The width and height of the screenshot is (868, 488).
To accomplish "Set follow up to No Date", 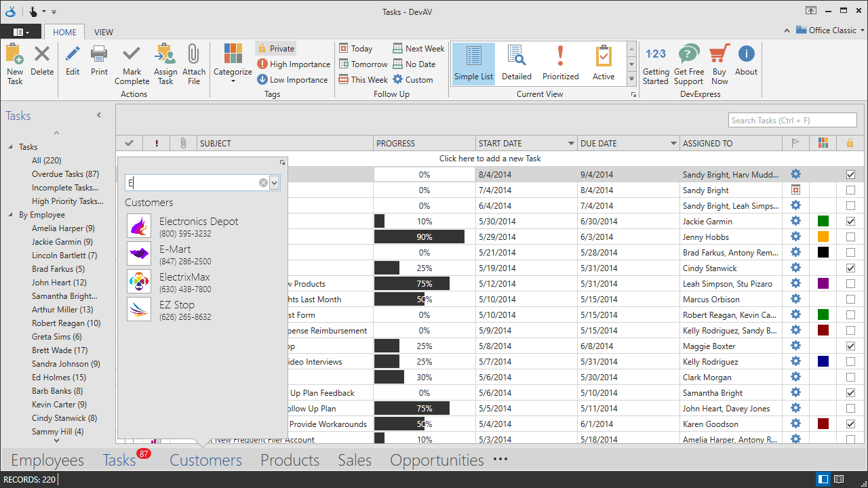I will coord(414,64).
